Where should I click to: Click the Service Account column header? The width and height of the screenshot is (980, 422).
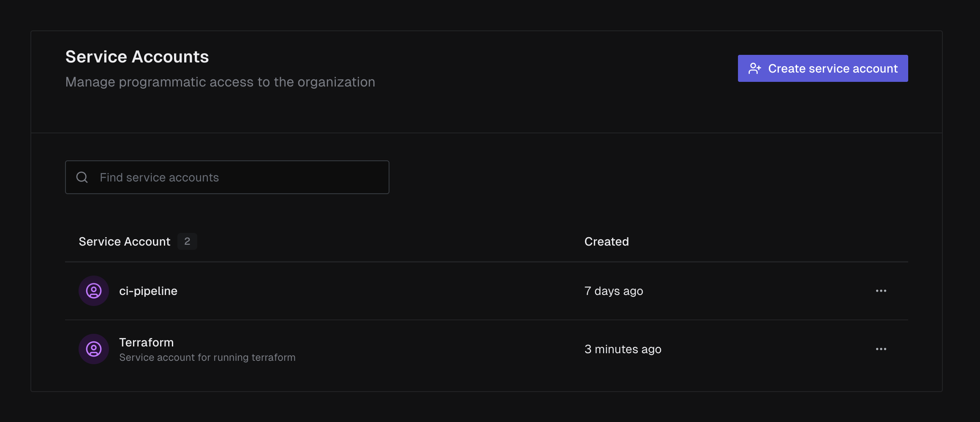point(125,241)
